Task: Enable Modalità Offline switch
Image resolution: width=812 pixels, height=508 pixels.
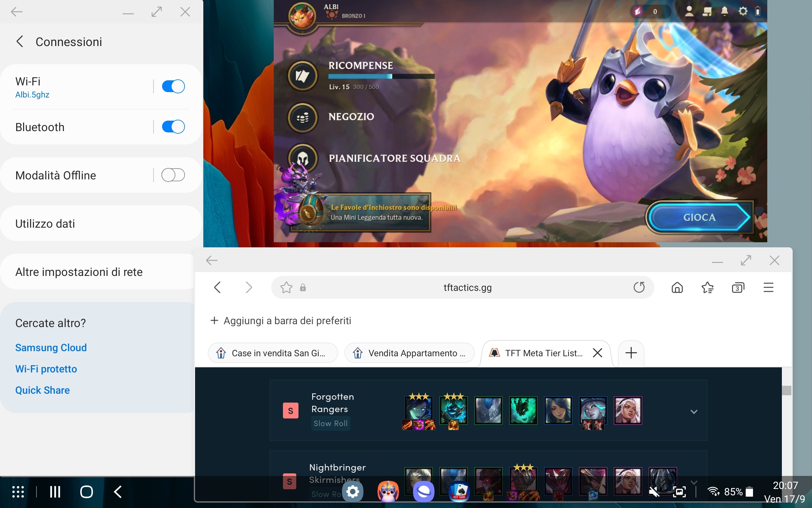Action: (173, 175)
